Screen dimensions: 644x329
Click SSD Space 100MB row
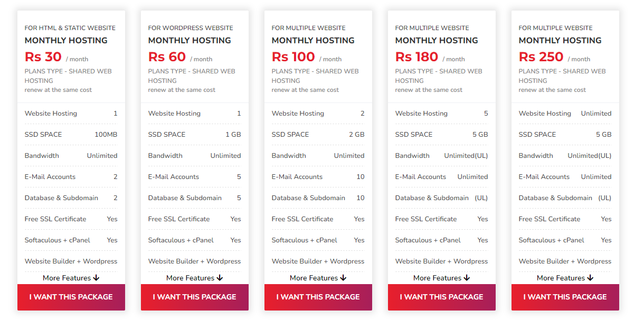coord(71,135)
